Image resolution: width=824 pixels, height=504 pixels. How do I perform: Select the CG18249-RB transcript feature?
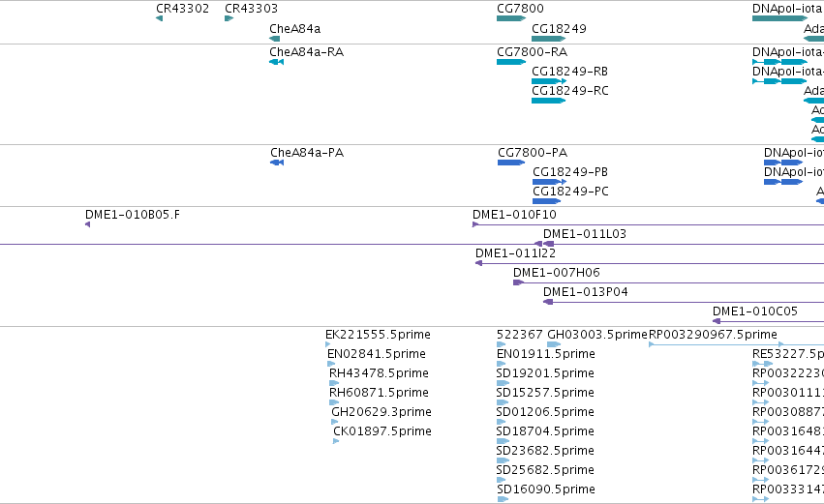549,81
